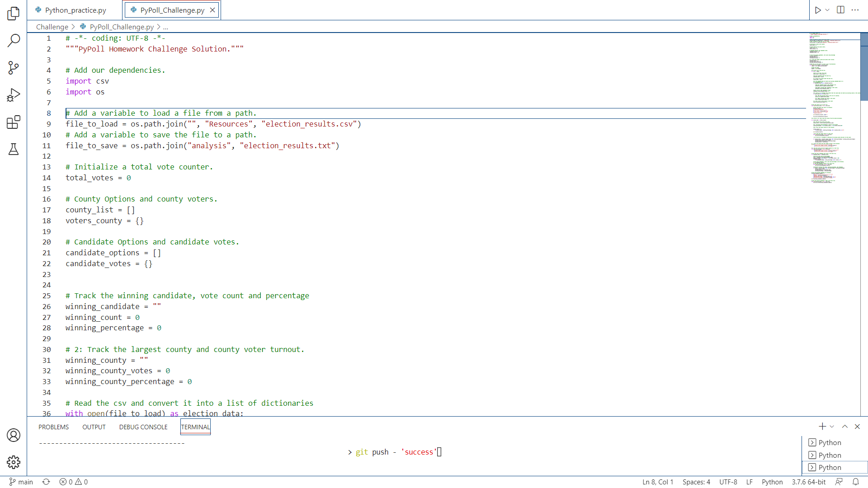
Task: Open a new integrated terminal
Action: [822, 426]
